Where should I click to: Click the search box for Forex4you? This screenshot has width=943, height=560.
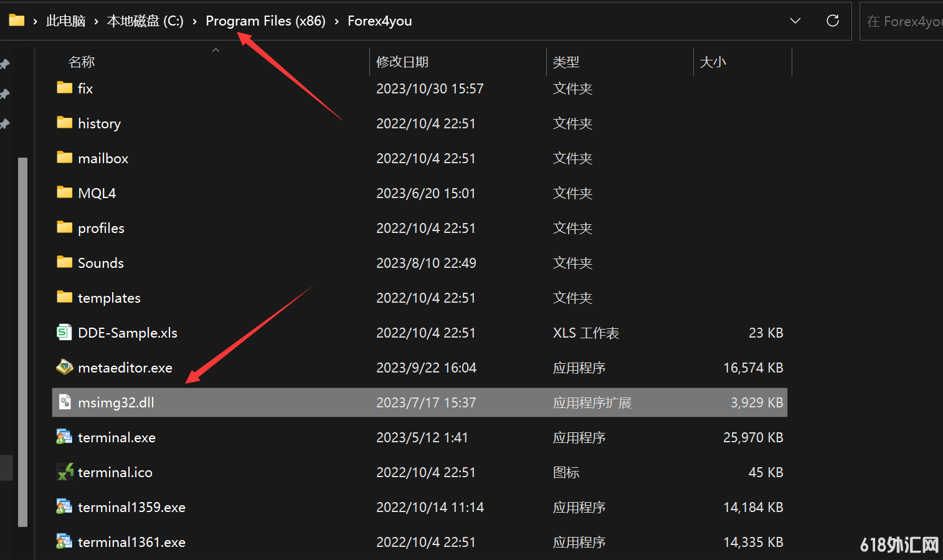pyautogui.click(x=902, y=21)
